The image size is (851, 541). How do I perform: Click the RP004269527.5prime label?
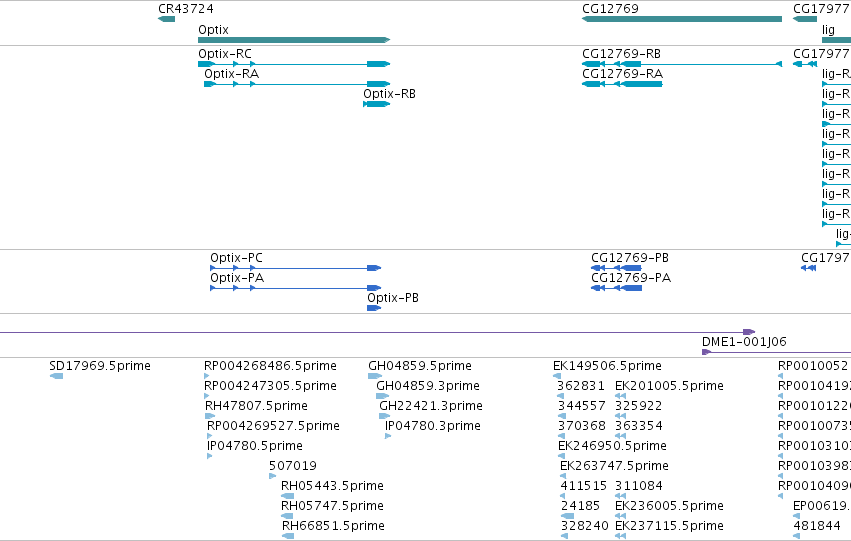click(x=273, y=426)
